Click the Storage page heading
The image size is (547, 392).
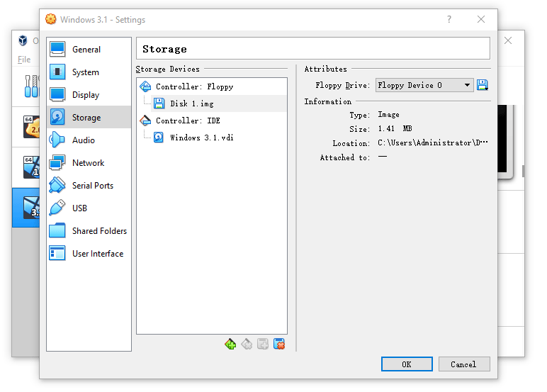164,49
